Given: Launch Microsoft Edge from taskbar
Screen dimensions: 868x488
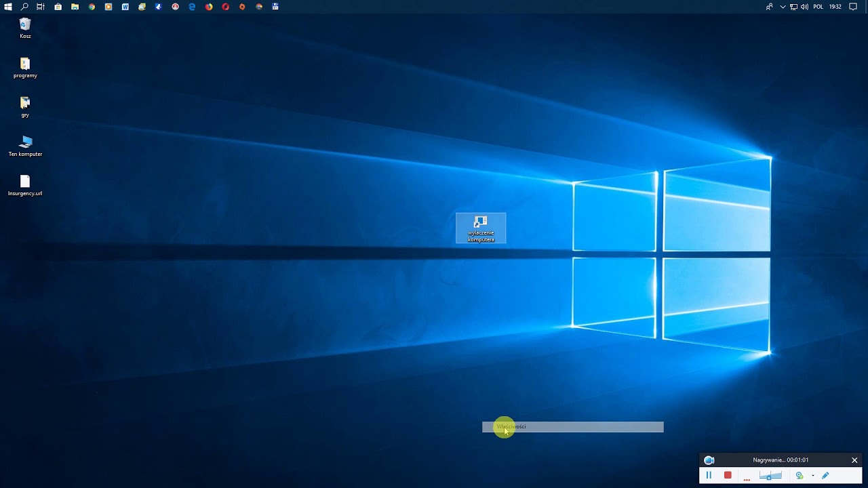Looking at the screenshot, I should coord(192,7).
